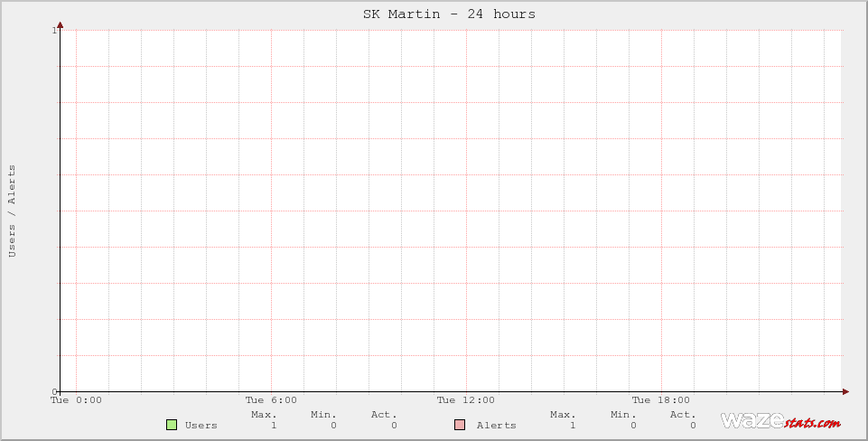Click the Min. header above Users values
Screen dimensions: 868x441
[x=324, y=415]
